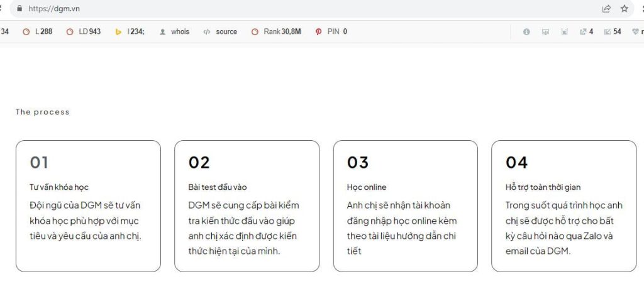Click the 'Tư vấn khóa học' card title
This screenshot has width=644, height=286.
click(58, 187)
